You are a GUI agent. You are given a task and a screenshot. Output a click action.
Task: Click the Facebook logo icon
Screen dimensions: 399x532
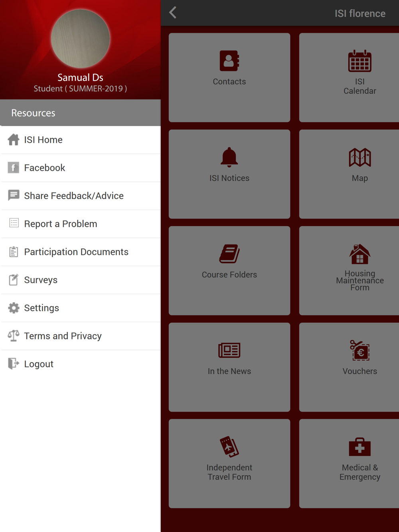coord(14,167)
